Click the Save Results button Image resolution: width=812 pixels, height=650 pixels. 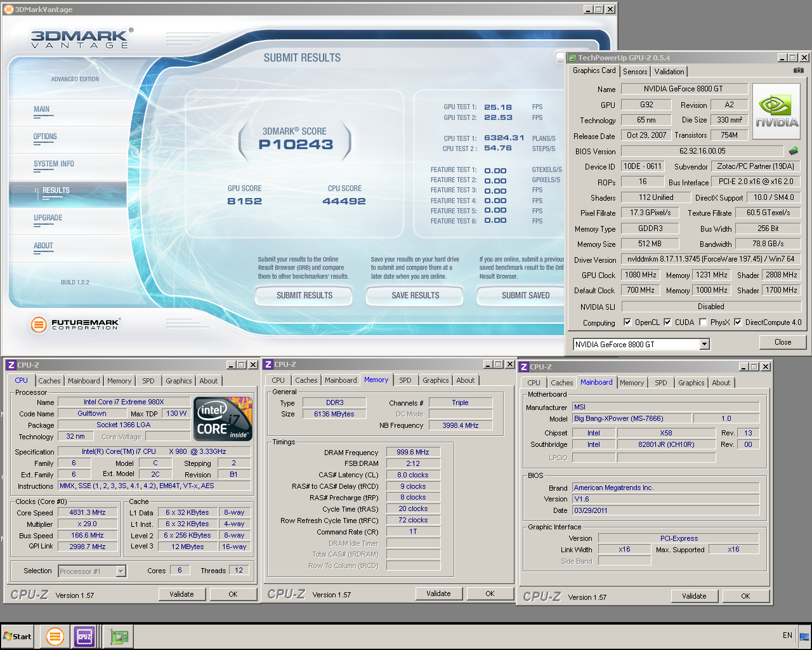416,295
